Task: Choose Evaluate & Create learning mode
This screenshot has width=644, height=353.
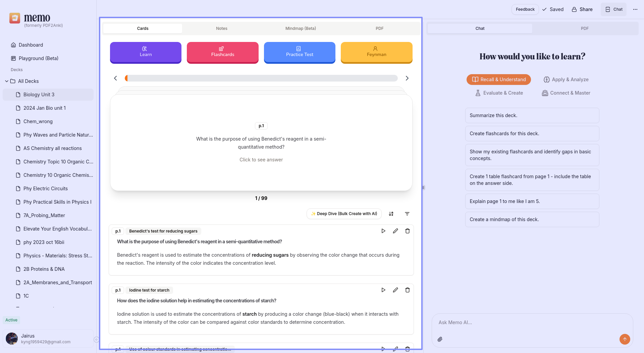Action: (499, 93)
